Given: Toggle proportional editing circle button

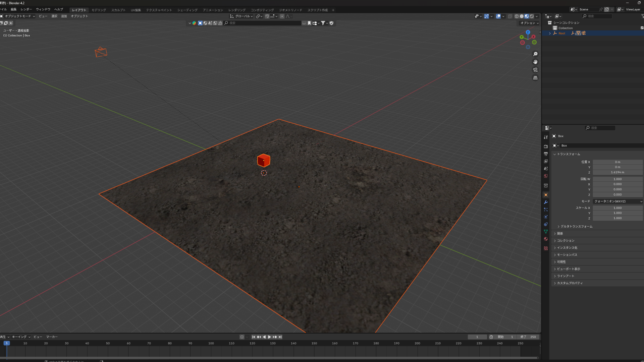Looking at the screenshot, I should pyautogui.click(x=282, y=16).
